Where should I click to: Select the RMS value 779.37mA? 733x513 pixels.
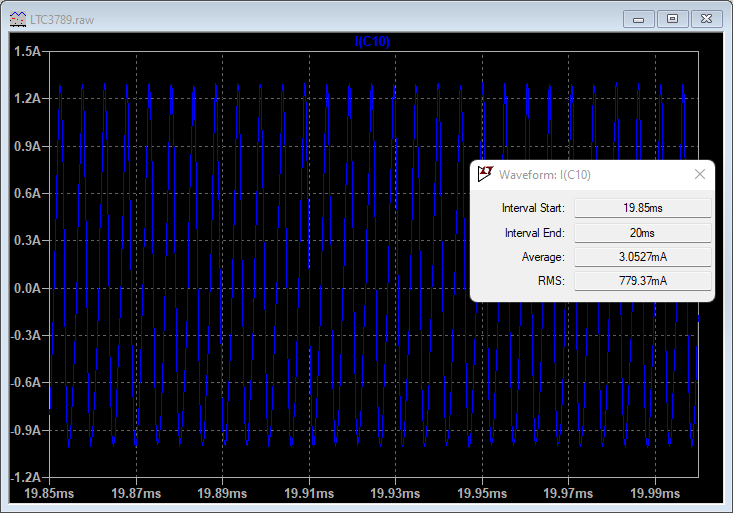[643, 281]
